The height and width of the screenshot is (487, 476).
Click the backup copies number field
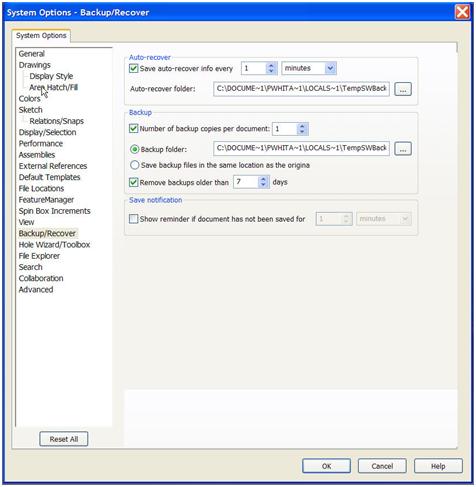285,129
